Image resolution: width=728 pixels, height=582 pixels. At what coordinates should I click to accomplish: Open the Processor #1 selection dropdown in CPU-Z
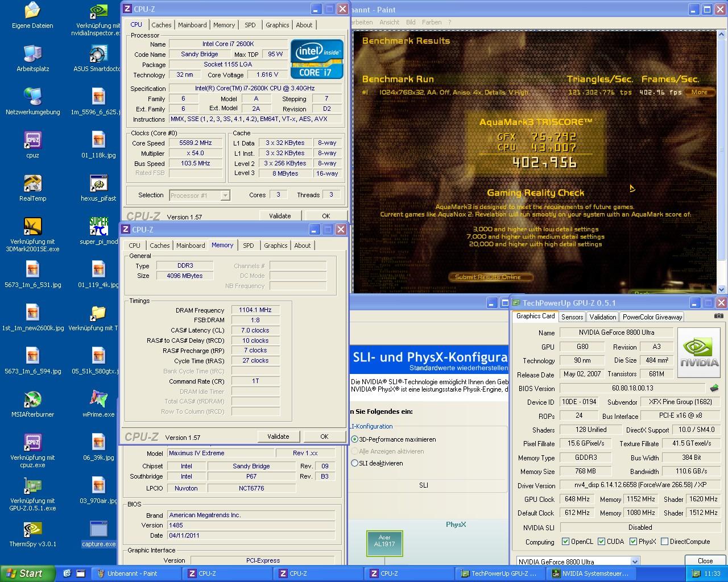point(225,196)
